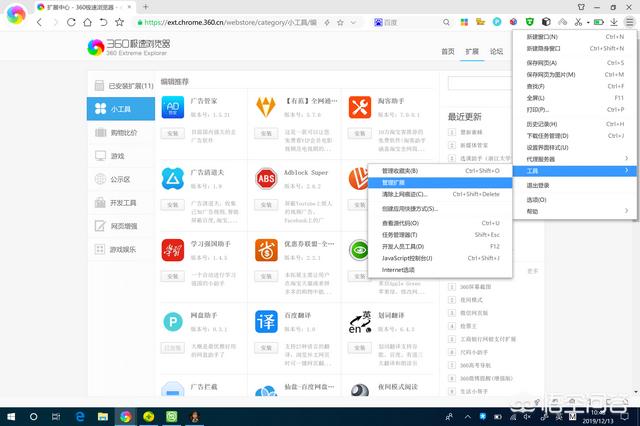Click the Adblock Super ABS icon
640x426 pixels.
pyautogui.click(x=266, y=178)
